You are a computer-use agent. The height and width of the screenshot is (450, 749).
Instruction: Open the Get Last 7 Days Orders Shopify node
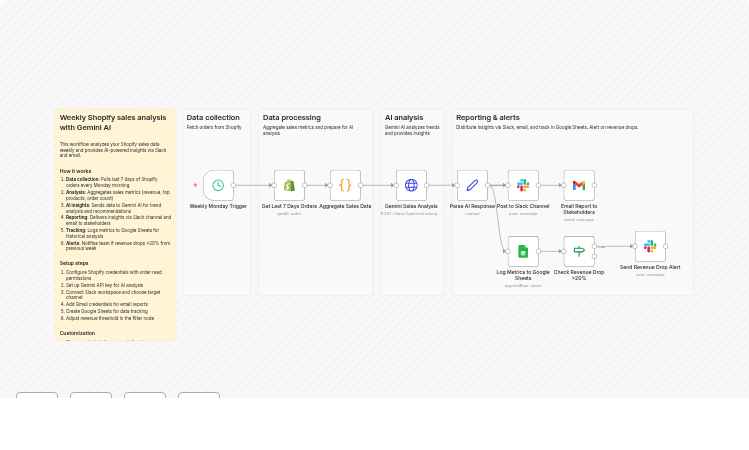(289, 185)
